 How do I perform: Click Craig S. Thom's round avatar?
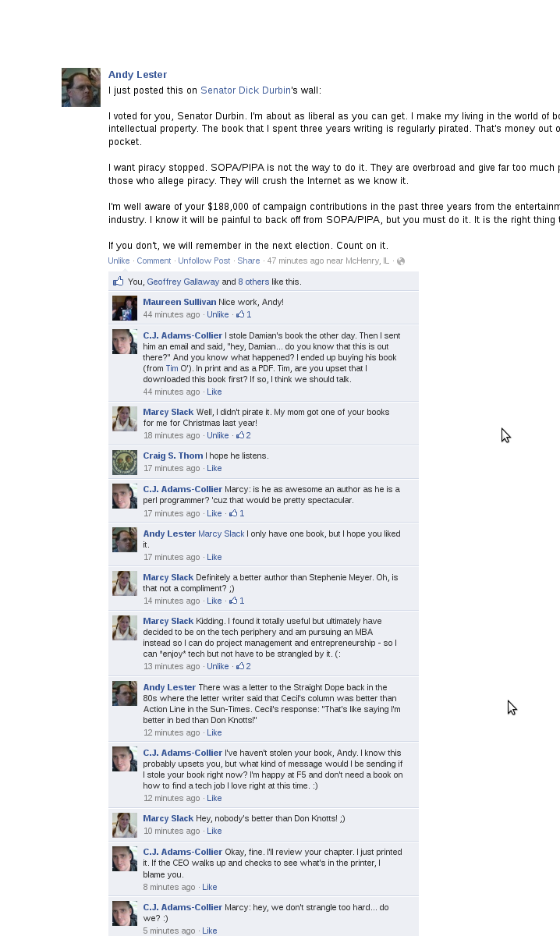(x=125, y=462)
